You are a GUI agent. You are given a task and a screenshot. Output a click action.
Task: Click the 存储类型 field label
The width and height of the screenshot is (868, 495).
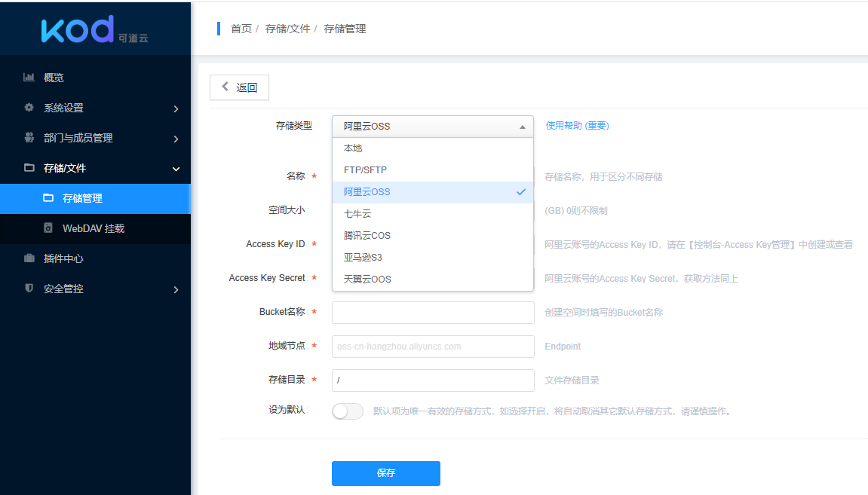pyautogui.click(x=294, y=126)
